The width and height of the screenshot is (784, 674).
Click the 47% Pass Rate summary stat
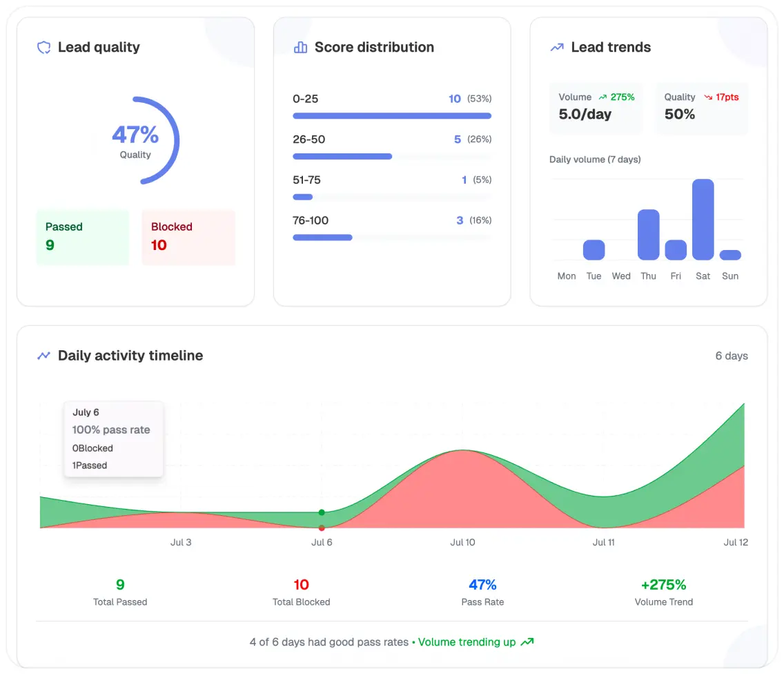(x=482, y=593)
